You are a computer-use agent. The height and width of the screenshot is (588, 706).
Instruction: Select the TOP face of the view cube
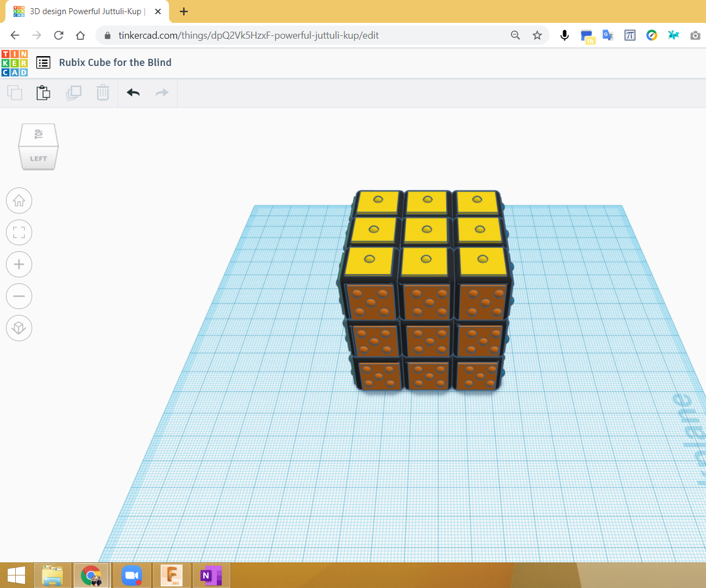(x=38, y=135)
